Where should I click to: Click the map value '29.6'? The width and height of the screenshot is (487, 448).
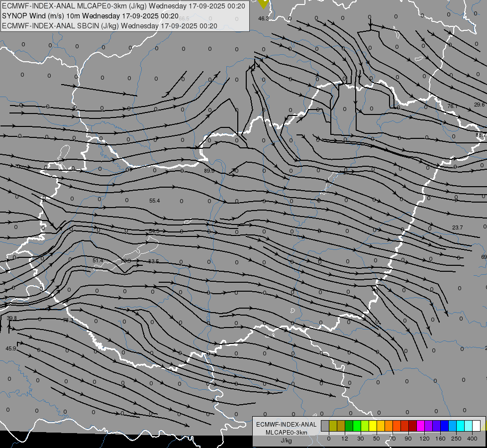click(x=480, y=105)
